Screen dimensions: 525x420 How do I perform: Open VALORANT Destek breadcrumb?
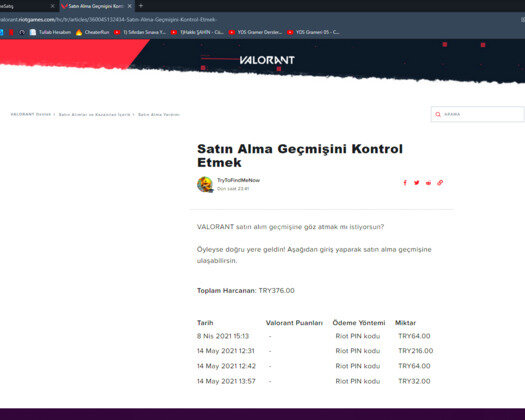(x=30, y=114)
